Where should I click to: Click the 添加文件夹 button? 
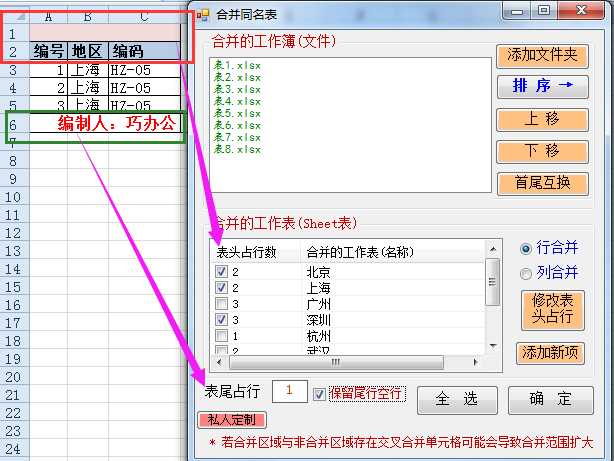[542, 55]
